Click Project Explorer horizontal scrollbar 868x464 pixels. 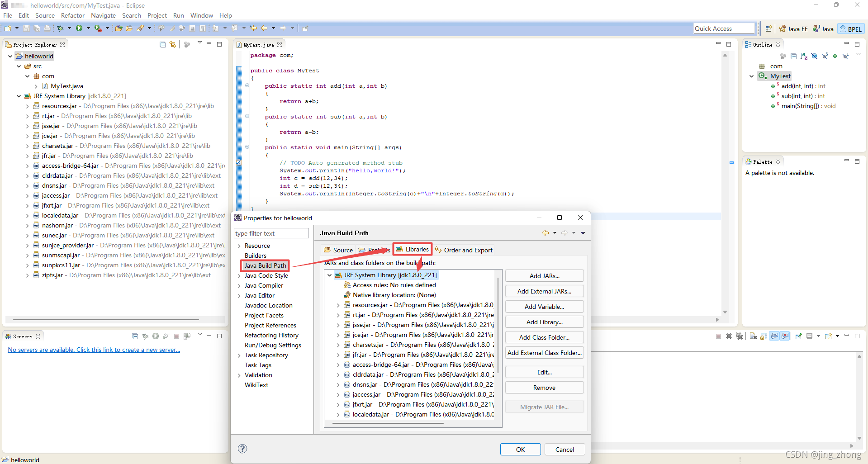(x=106, y=320)
